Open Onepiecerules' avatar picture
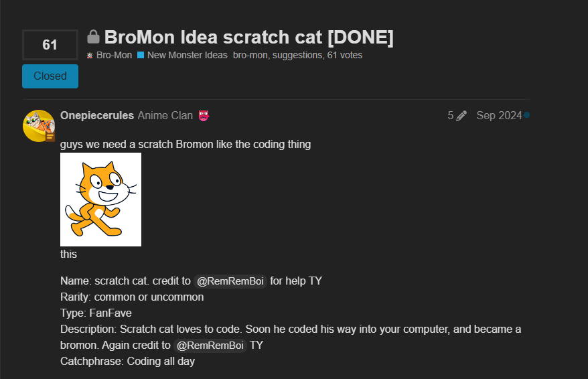Screen dimensions: 588x379 point(39,126)
